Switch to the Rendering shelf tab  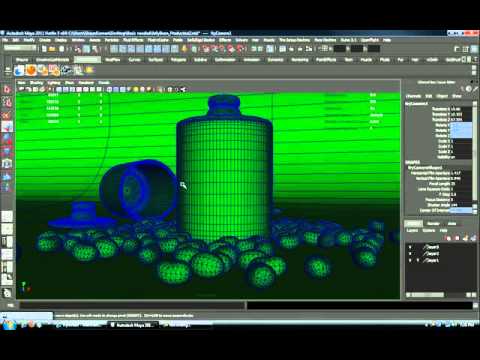[x=300, y=60]
